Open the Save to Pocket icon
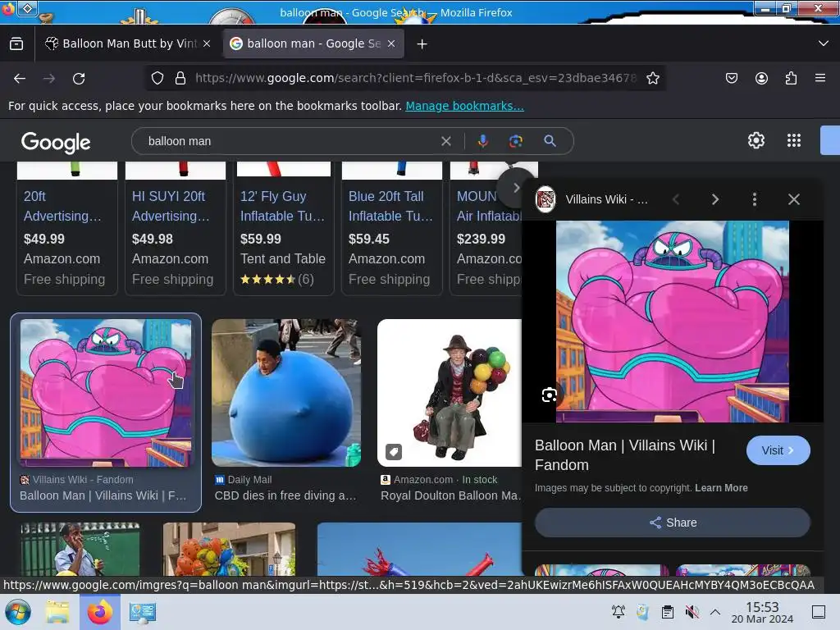 (731, 78)
